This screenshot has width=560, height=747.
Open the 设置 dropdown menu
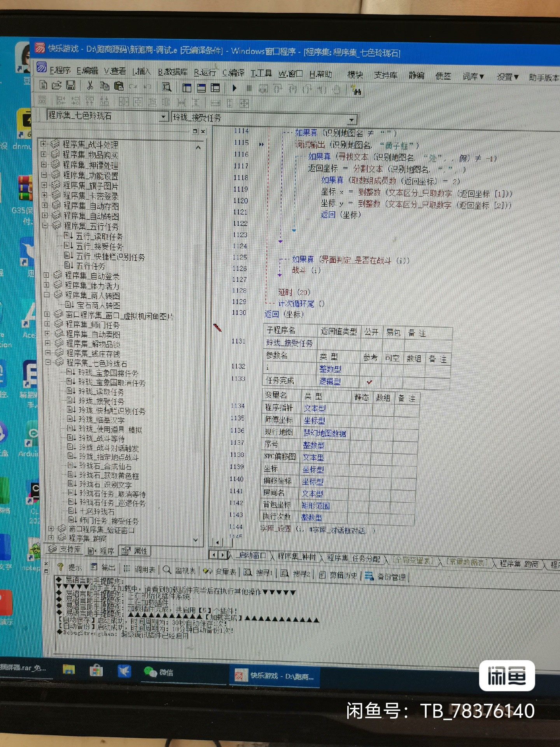507,77
